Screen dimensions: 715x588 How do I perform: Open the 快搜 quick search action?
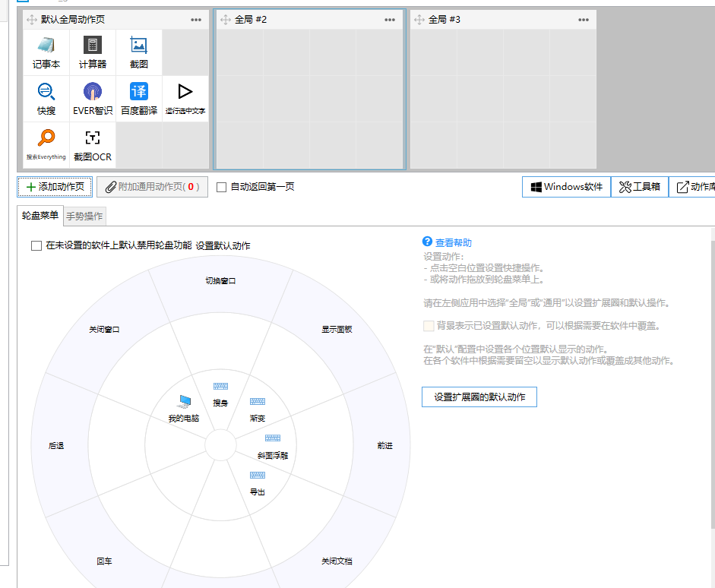[x=46, y=99]
